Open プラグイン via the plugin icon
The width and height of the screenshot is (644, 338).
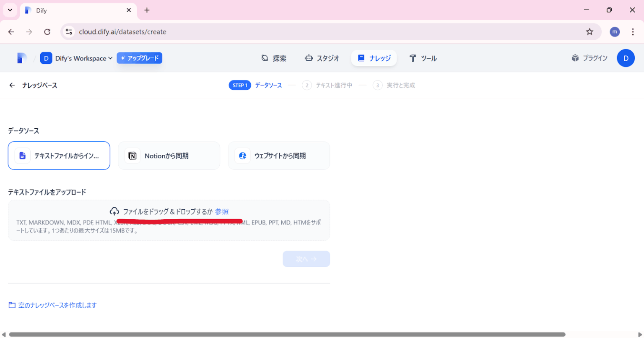[x=575, y=58]
